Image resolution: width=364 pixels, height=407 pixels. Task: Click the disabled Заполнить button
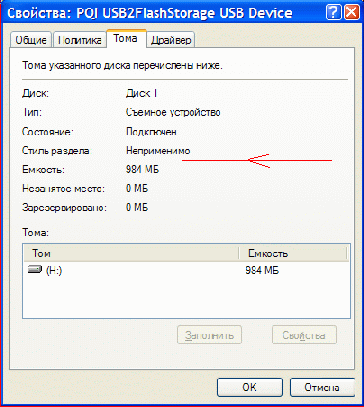(209, 335)
